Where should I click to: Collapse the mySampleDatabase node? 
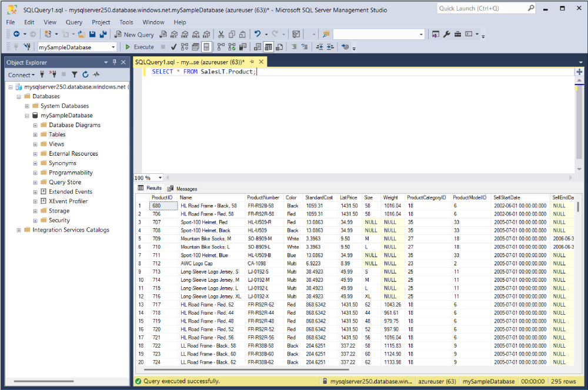point(26,116)
